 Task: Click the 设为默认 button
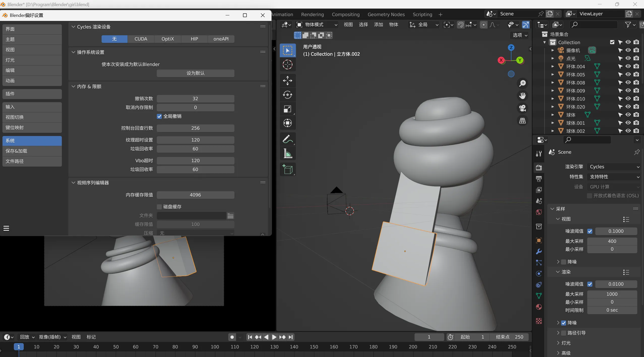195,73
